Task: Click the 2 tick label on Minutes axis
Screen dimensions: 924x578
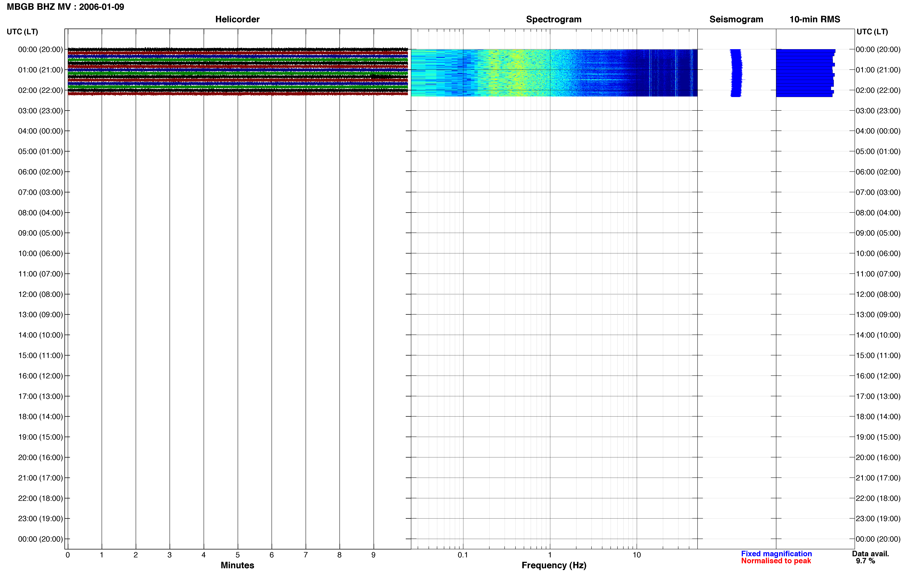Action: click(x=136, y=555)
